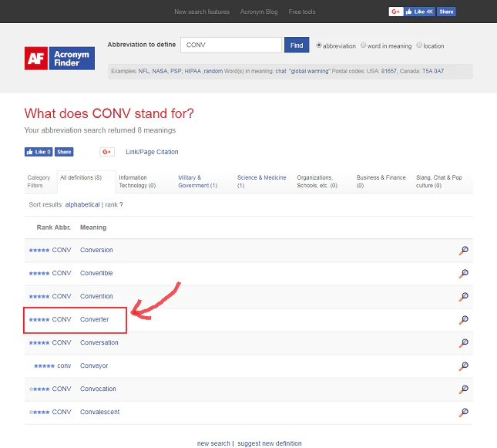The height and width of the screenshot is (448, 497).
Task: Select the abbreviation radio button
Action: point(319,45)
